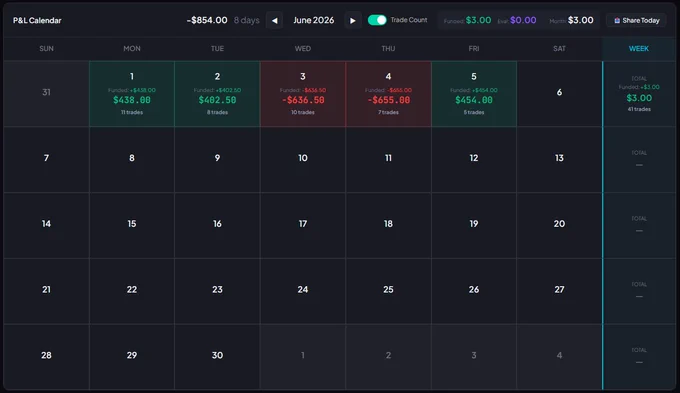Go to the next month arrow
680x393 pixels.
[x=353, y=20]
